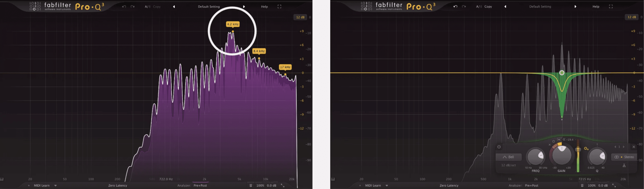Toggle A/B state in right Pro-Q3 window
The height and width of the screenshot is (189, 644).
tap(479, 7)
